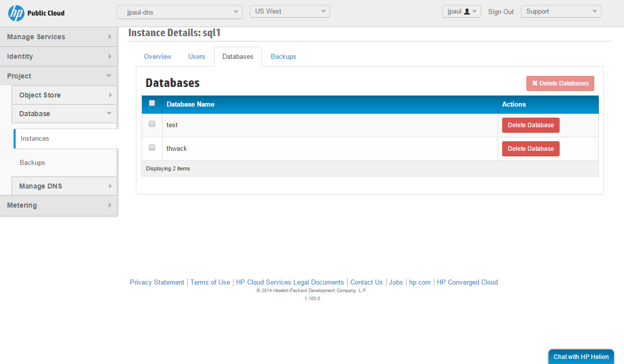Image resolution: width=624 pixels, height=364 pixels.
Task: Expand the Metering sidebar section
Action: click(x=58, y=205)
